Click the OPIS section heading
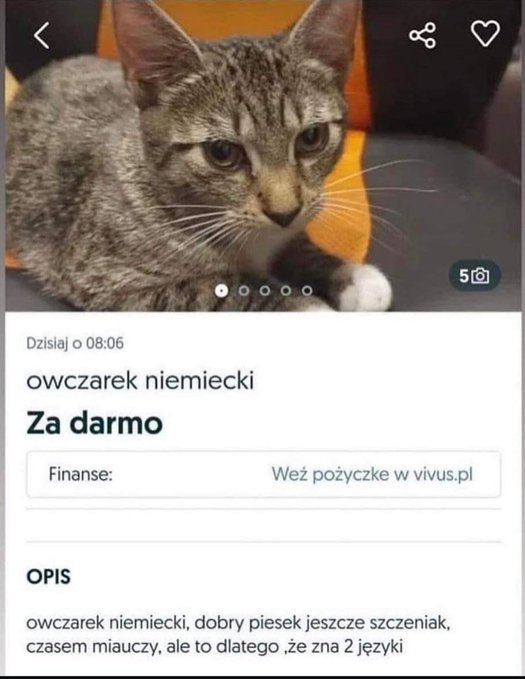Image resolution: width=525 pixels, height=679 pixels. 49,576
